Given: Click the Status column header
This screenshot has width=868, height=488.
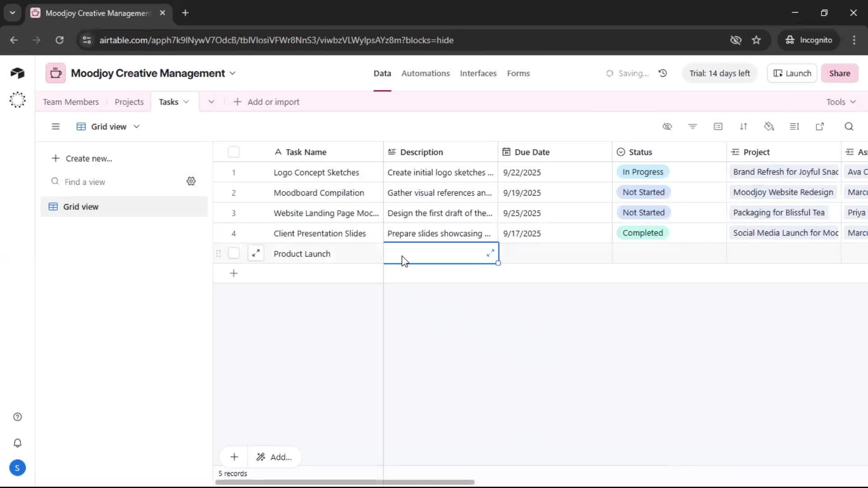Looking at the screenshot, I should [669, 152].
